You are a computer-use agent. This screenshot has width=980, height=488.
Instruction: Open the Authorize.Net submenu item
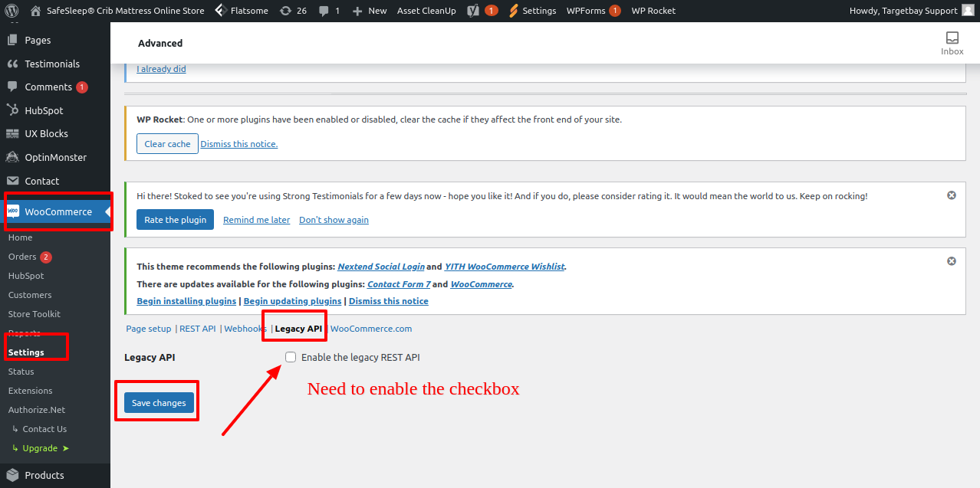37,410
